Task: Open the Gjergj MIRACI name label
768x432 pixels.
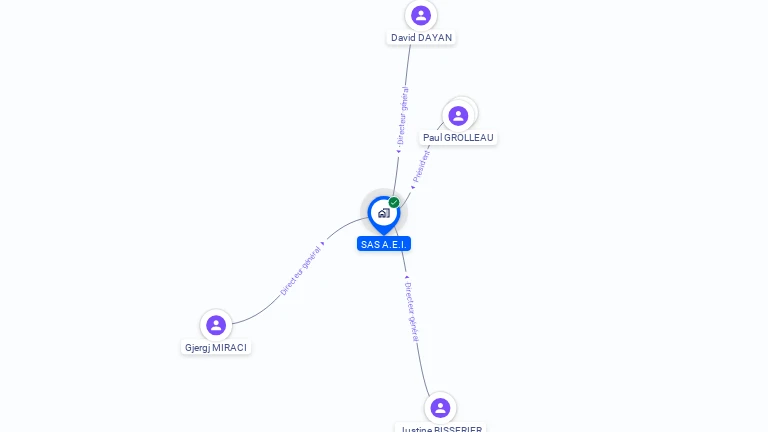Action: 216,347
